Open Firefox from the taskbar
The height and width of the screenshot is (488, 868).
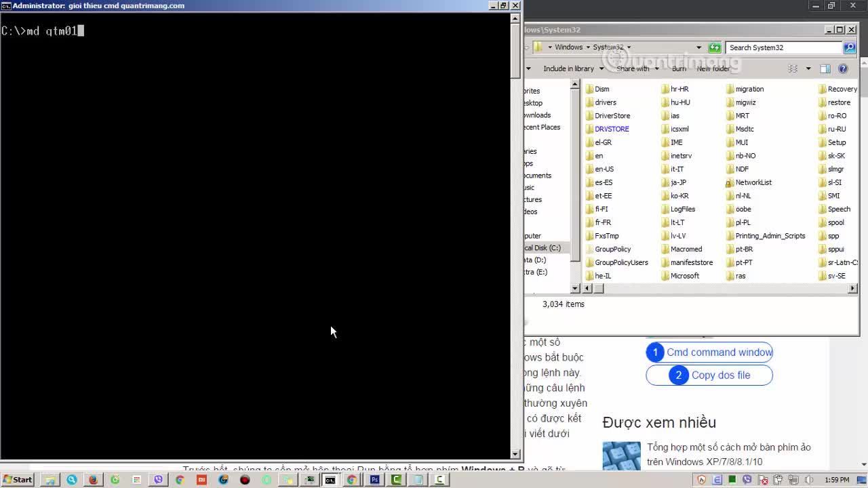[93, 480]
